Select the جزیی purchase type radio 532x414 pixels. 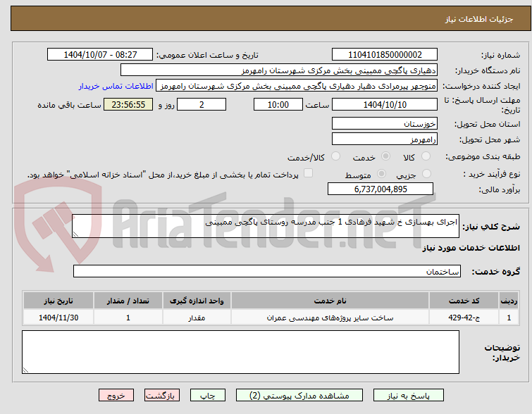(426, 174)
